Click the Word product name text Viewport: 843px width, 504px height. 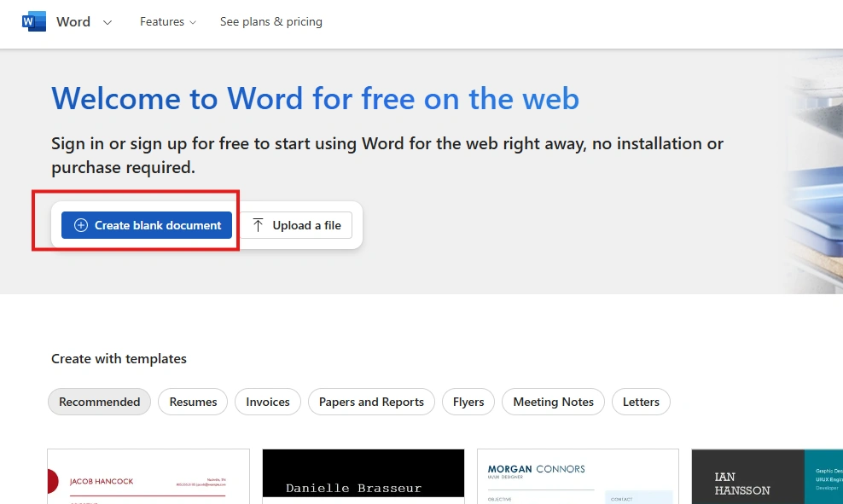pos(73,22)
